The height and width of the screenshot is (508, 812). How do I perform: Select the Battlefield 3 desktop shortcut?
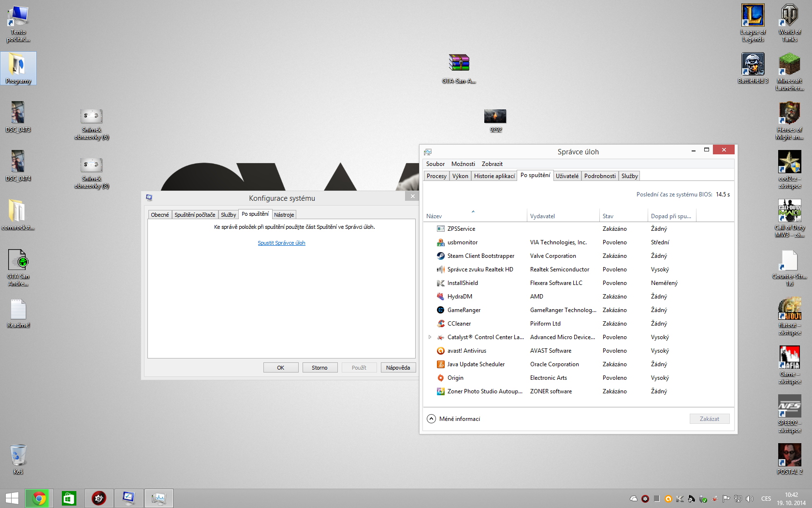tap(753, 68)
